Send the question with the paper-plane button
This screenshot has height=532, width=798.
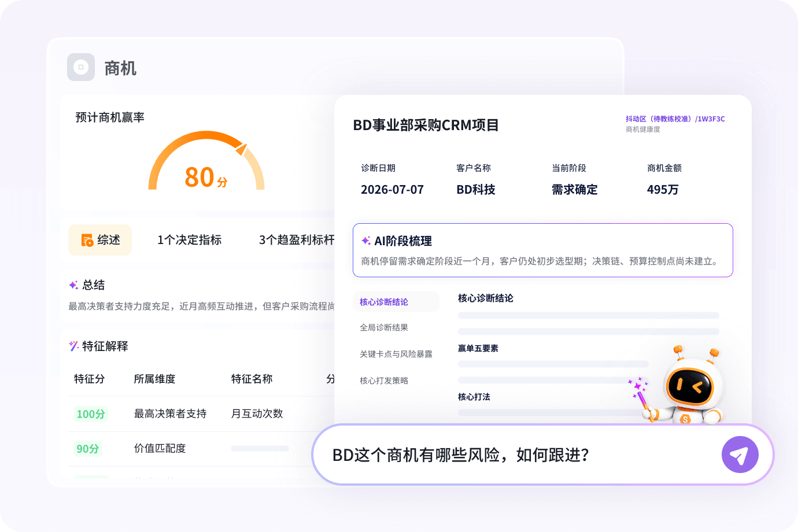(740, 455)
